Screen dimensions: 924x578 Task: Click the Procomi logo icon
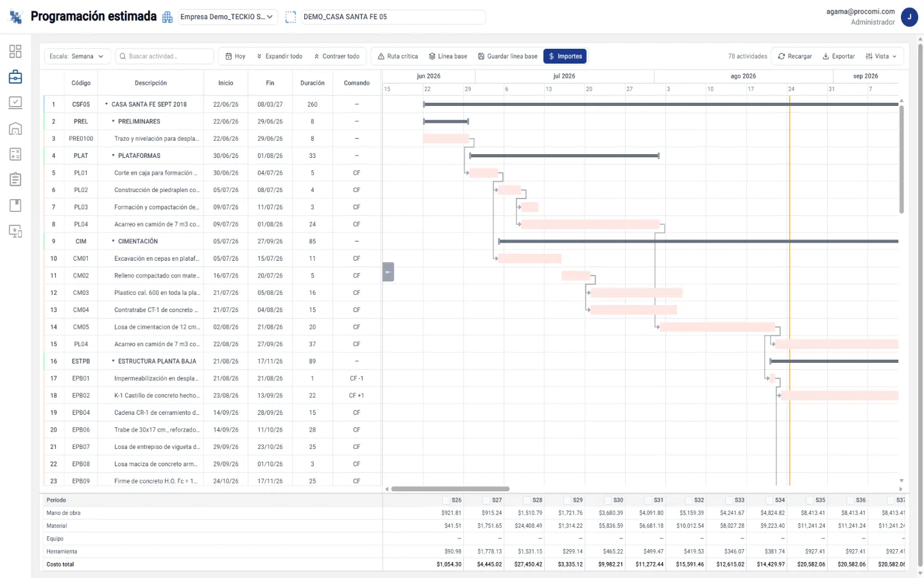[x=16, y=17]
